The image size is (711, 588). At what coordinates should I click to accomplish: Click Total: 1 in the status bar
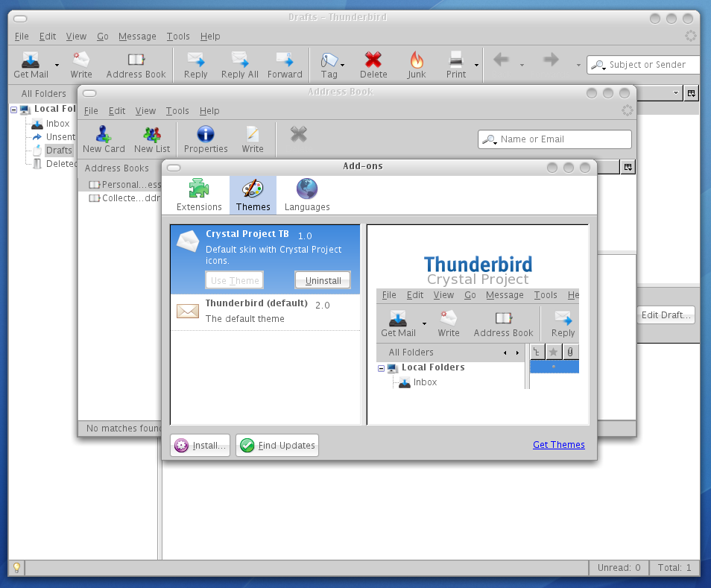pyautogui.click(x=674, y=568)
